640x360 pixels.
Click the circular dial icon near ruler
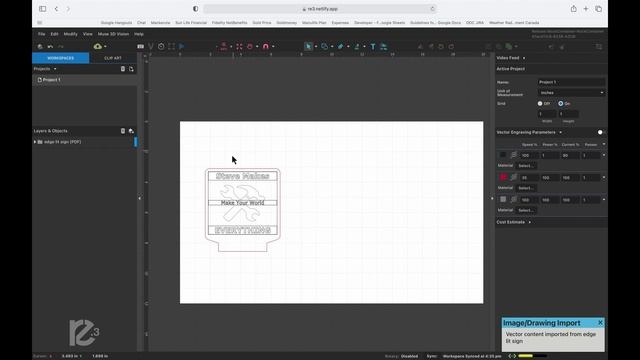161,47
